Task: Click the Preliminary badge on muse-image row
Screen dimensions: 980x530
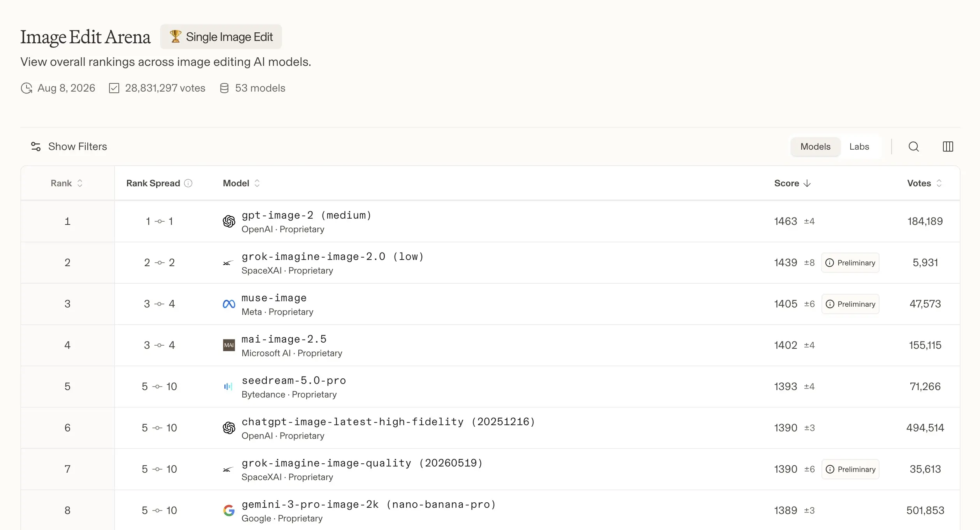Action: point(850,304)
